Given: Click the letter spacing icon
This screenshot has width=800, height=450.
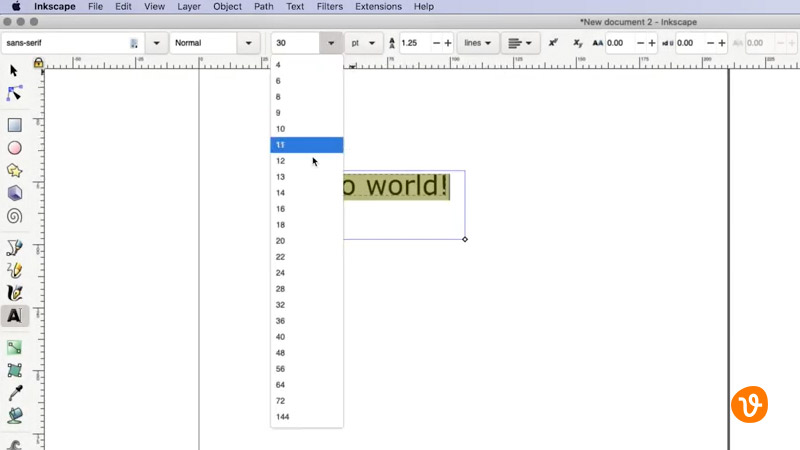Looking at the screenshot, I should click(597, 43).
